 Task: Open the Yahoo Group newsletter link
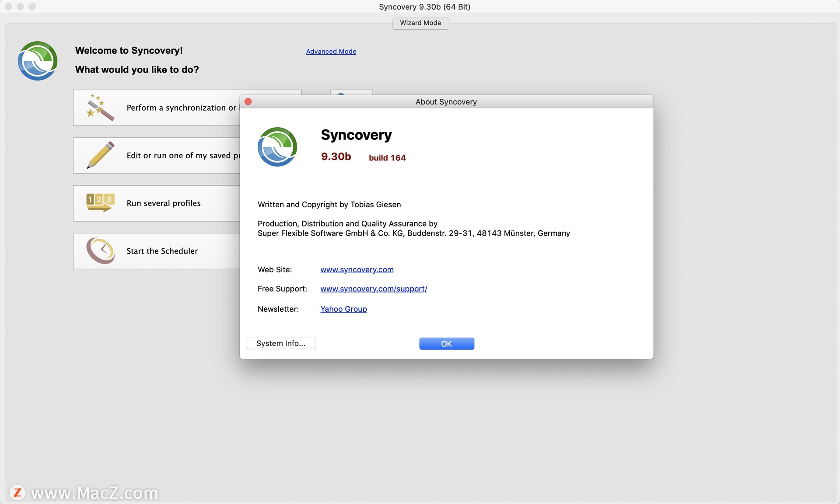pos(343,309)
